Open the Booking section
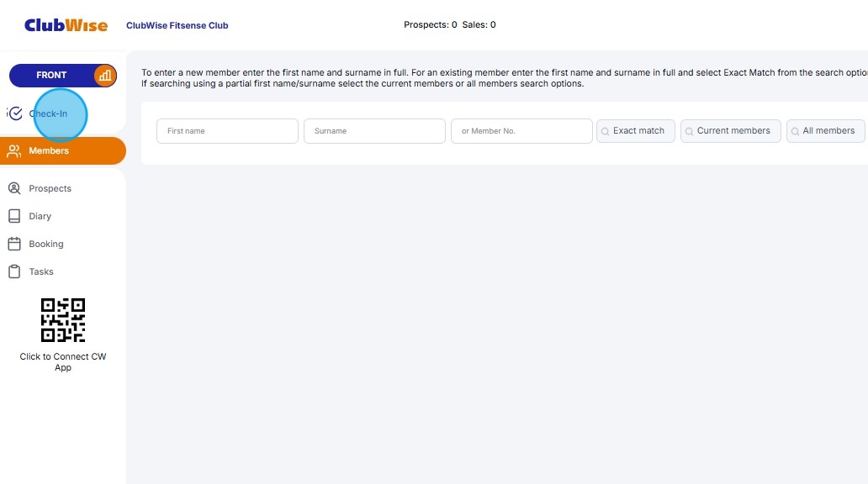 [x=46, y=244]
